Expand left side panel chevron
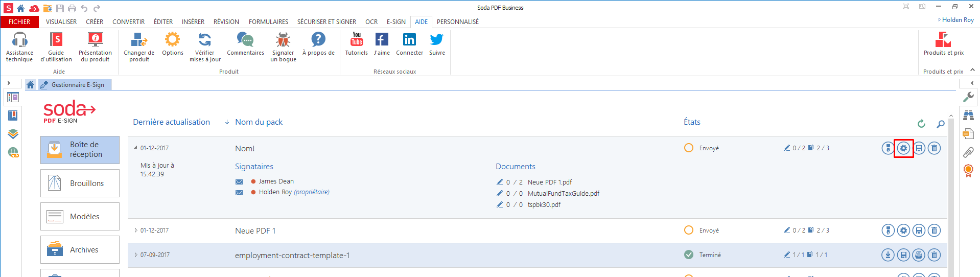The height and width of the screenshot is (277, 980). [x=9, y=83]
